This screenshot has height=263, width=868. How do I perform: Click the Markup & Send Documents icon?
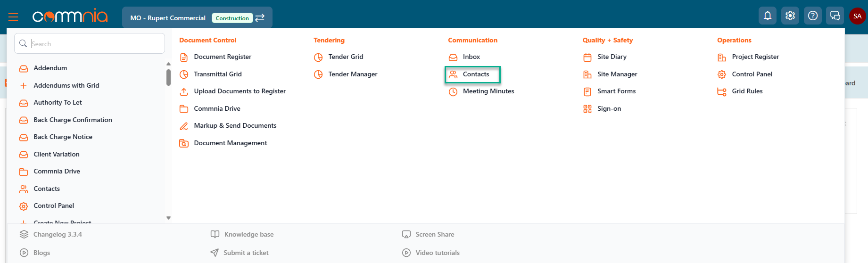(x=184, y=126)
